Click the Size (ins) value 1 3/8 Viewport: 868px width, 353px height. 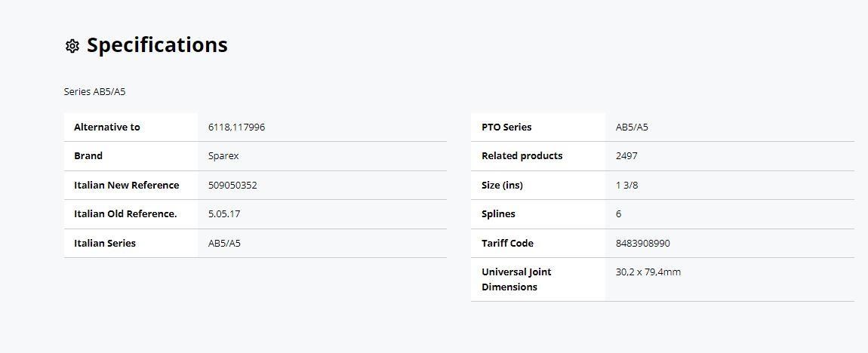626,186
